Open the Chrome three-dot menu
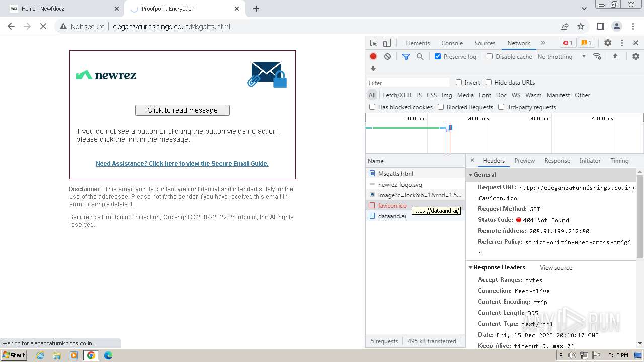Screen dimensions: 644x362 tap(632, 26)
